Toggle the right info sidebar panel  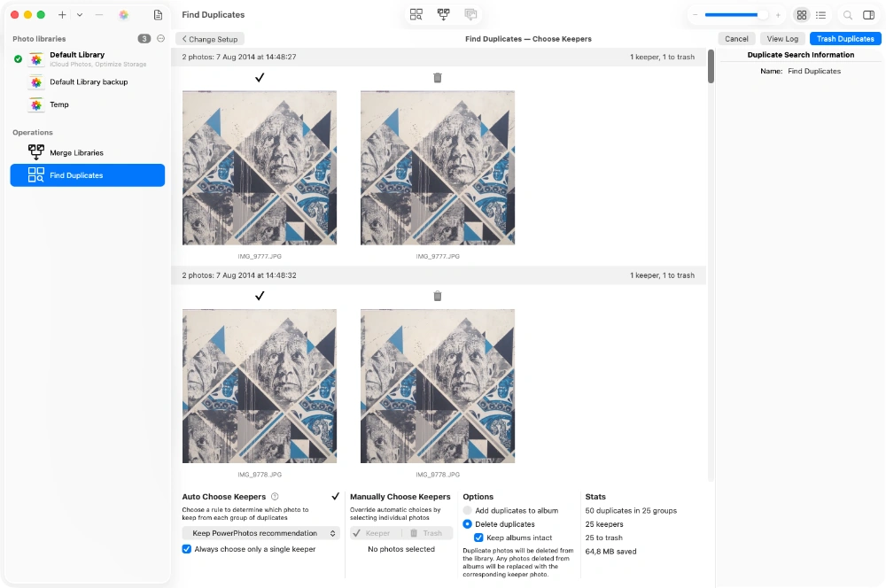pyautogui.click(x=868, y=15)
